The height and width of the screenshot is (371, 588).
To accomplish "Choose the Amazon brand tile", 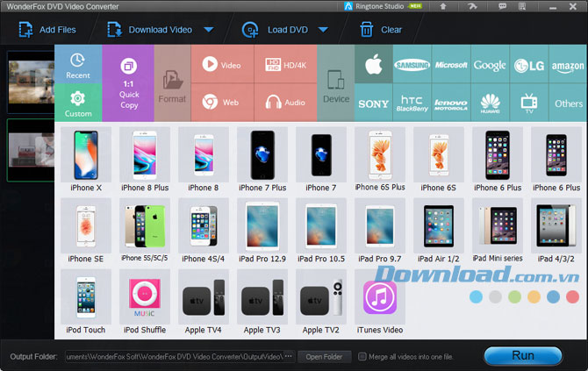I will click(x=568, y=64).
